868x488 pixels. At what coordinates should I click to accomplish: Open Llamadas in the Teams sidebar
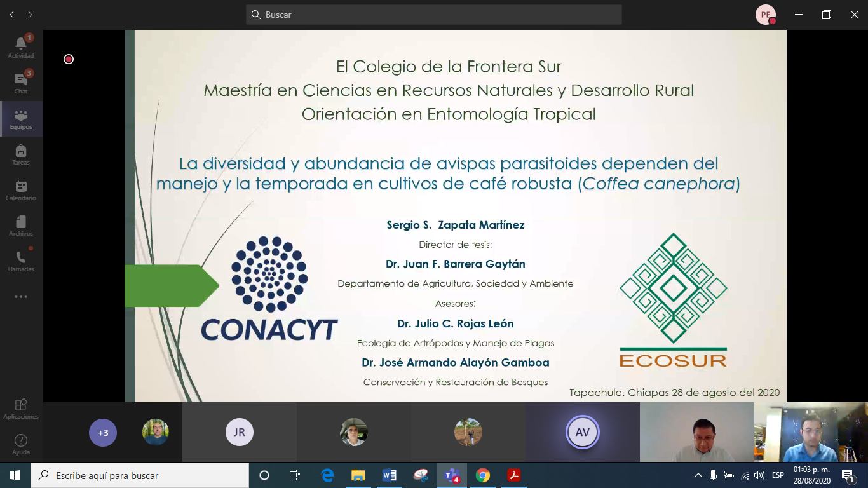[x=21, y=261]
